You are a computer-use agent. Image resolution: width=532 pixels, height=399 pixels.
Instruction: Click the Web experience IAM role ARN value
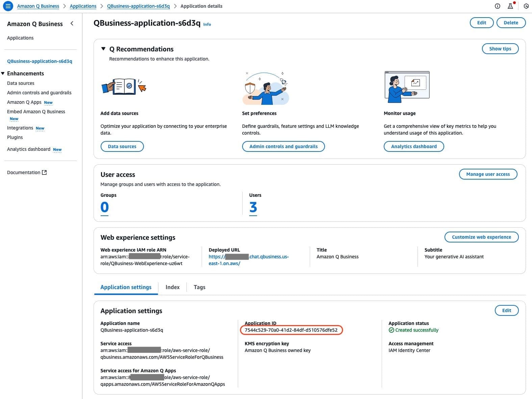tap(145, 260)
